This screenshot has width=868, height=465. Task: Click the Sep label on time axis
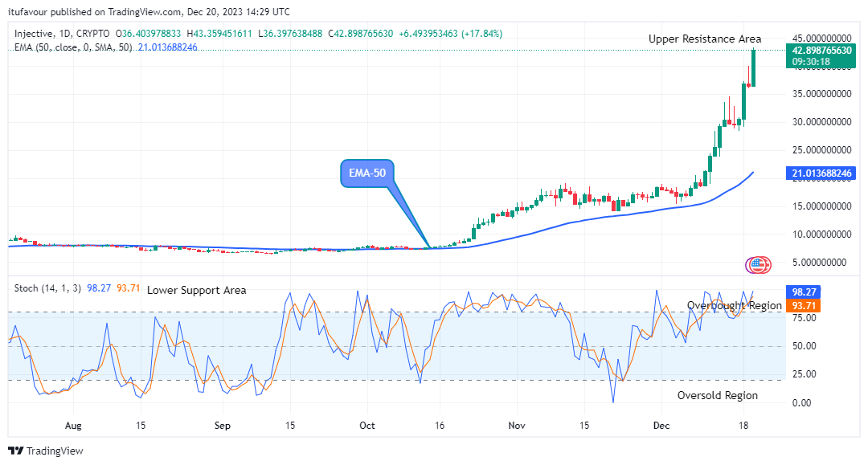pos(223,424)
